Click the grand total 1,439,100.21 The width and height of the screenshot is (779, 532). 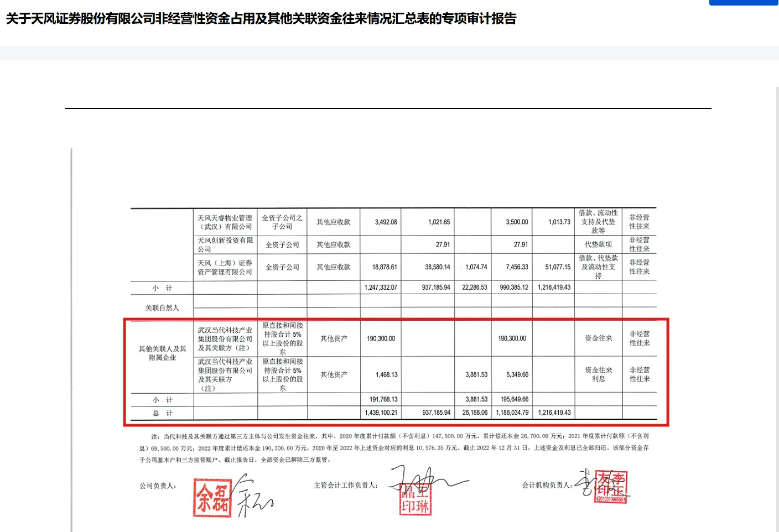[x=381, y=413]
